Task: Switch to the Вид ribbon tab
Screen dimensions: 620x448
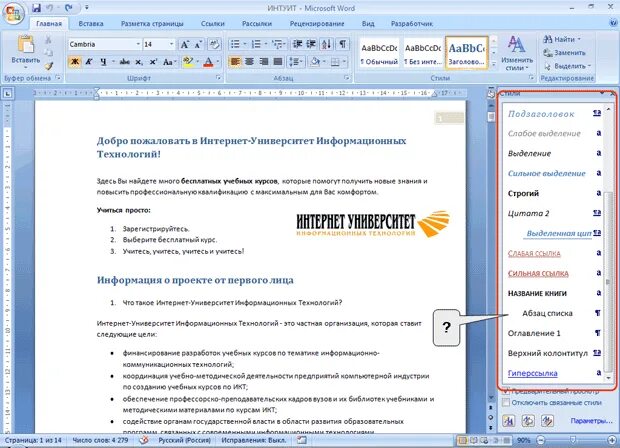Action: point(368,24)
